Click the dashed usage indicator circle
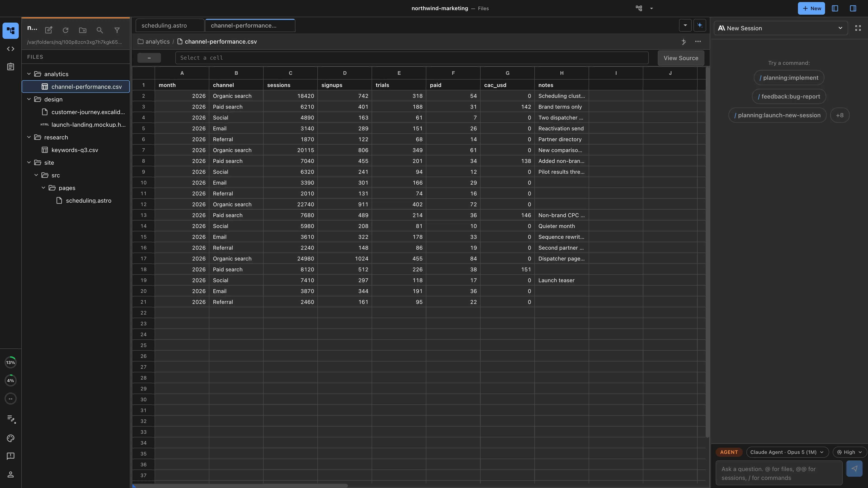 pos(10,399)
